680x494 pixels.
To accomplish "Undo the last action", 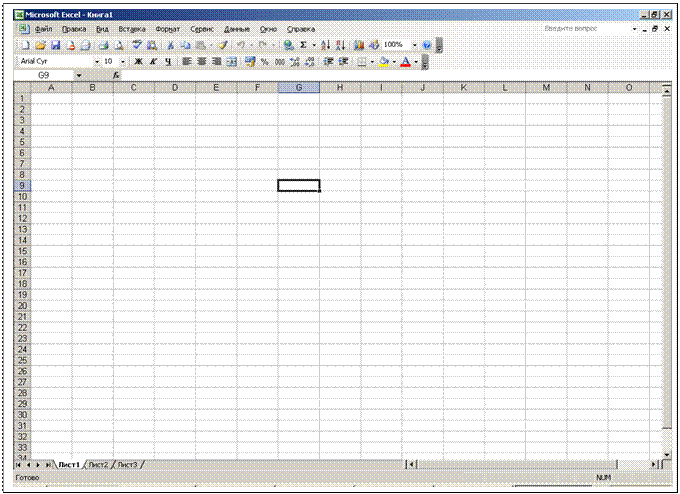I will [241, 45].
